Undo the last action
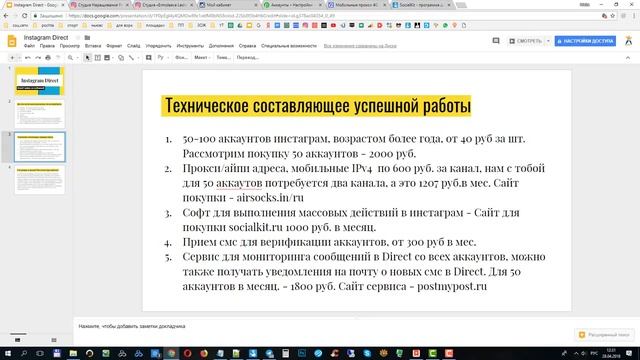The height and width of the screenshot is (360, 640). 28,58
